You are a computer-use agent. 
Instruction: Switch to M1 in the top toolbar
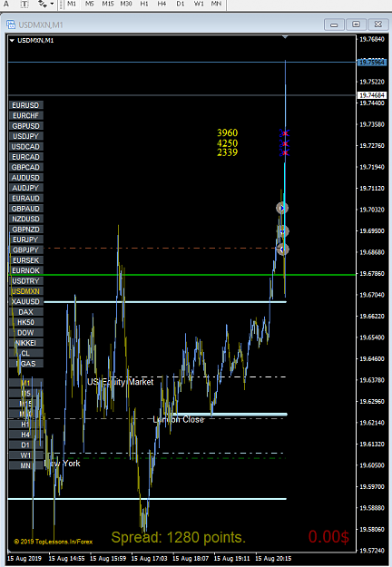[x=72, y=4]
